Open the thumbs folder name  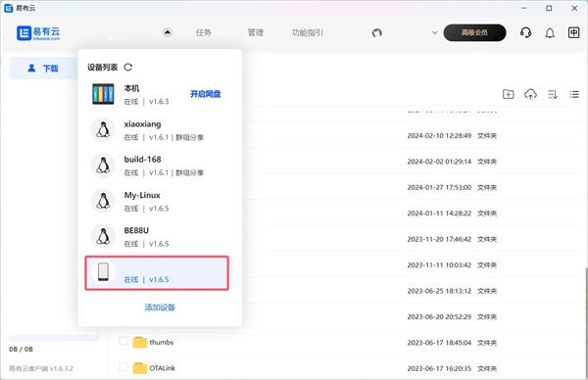tap(162, 342)
